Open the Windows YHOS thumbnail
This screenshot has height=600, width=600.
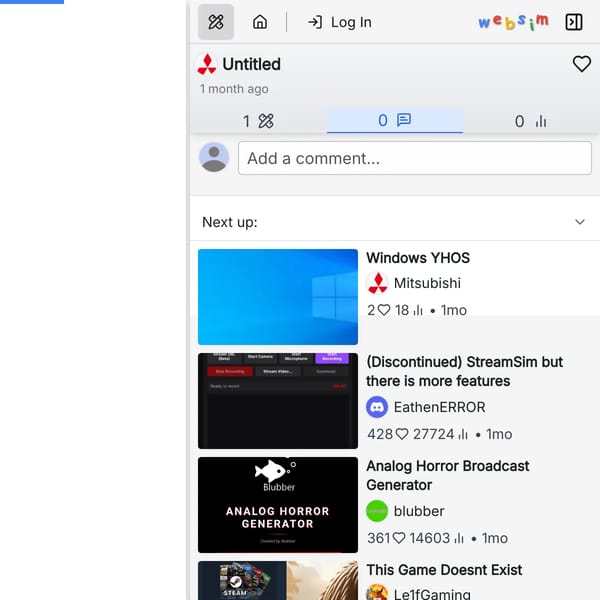(278, 297)
